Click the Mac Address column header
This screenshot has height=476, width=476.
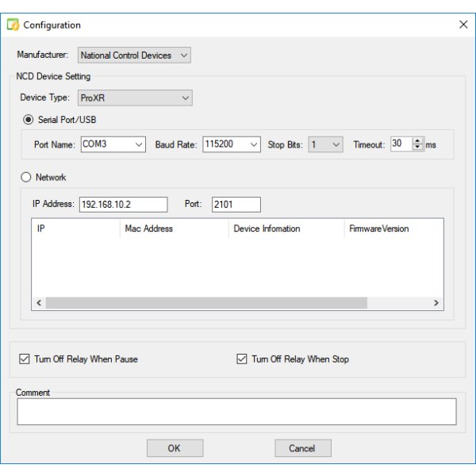click(x=175, y=228)
